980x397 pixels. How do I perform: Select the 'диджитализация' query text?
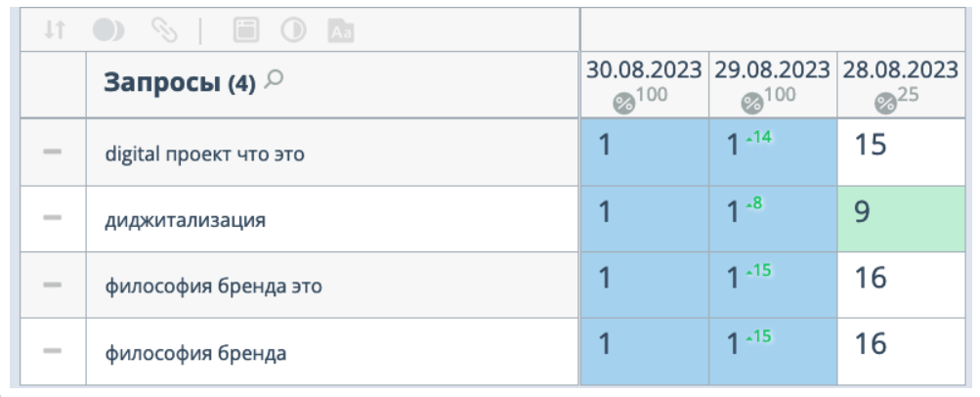(x=185, y=220)
